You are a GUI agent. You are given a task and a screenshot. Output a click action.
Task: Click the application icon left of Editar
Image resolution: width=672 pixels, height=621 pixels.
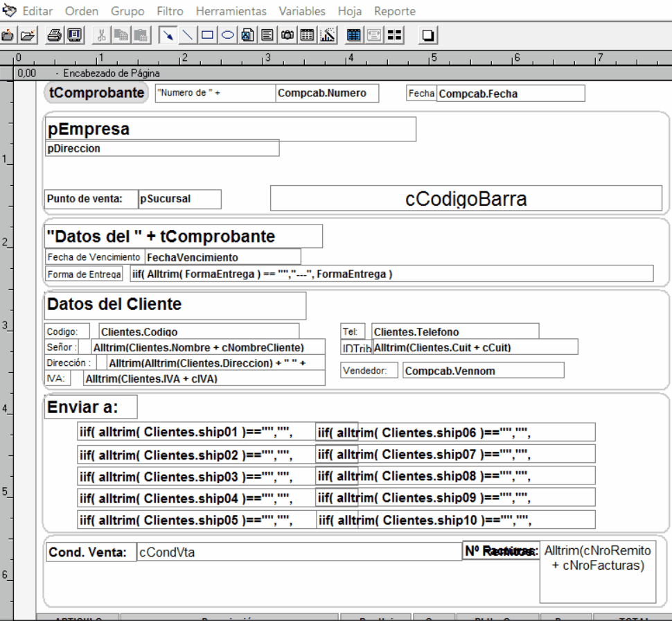[9, 10]
